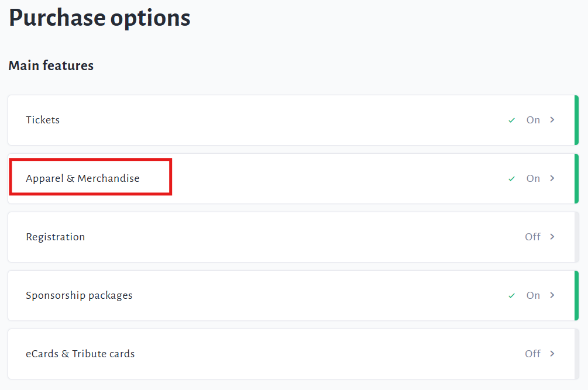Select the Apparel & Merchandise label

coord(82,178)
